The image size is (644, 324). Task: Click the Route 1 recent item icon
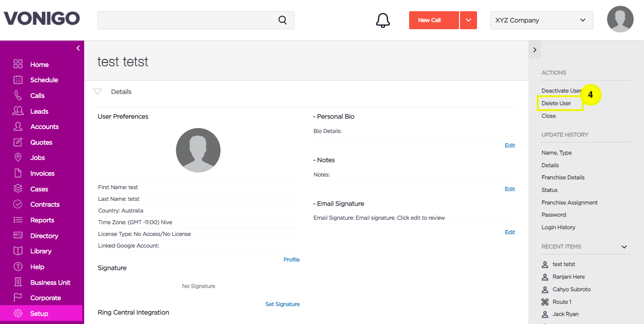pyautogui.click(x=545, y=302)
